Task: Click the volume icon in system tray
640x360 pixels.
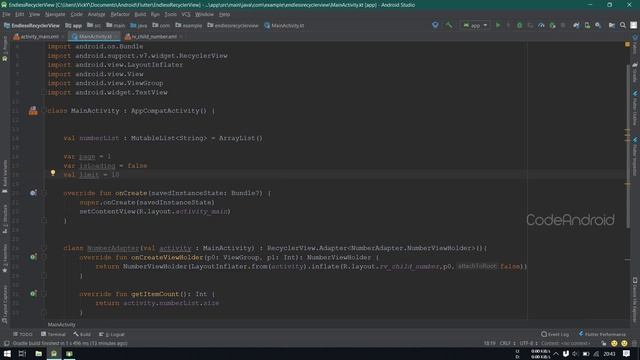Action: click(575, 354)
